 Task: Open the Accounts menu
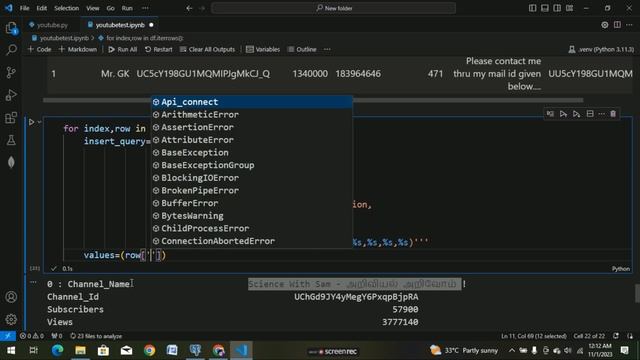(x=11, y=297)
